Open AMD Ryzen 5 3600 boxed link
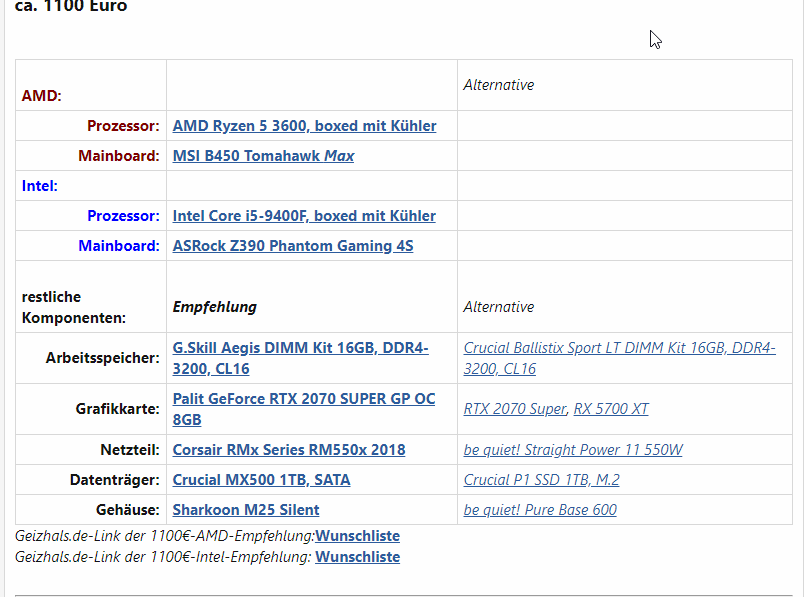 pos(304,126)
